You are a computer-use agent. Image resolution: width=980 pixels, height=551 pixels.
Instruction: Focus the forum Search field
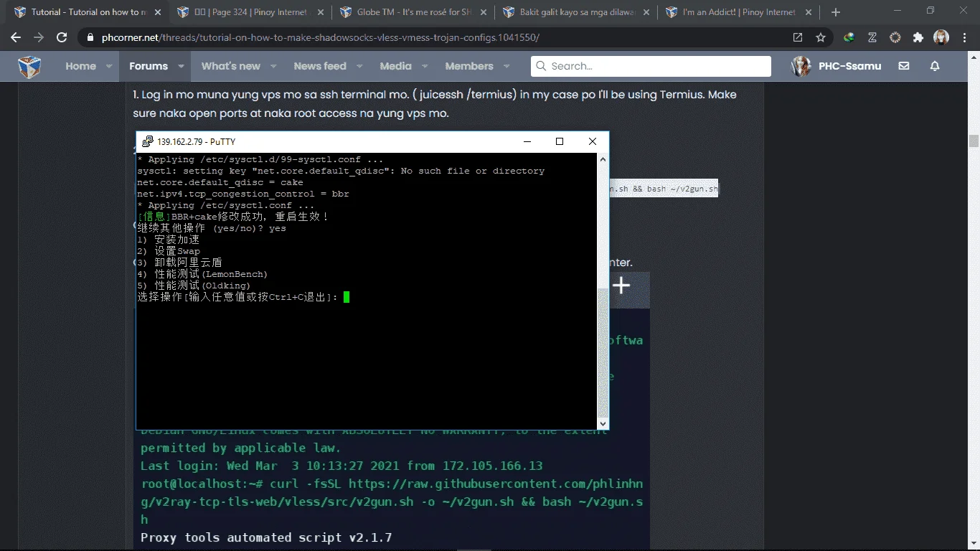[651, 66]
